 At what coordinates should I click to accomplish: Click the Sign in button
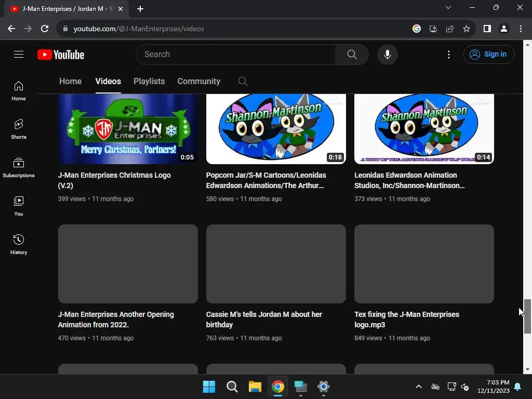click(x=489, y=54)
